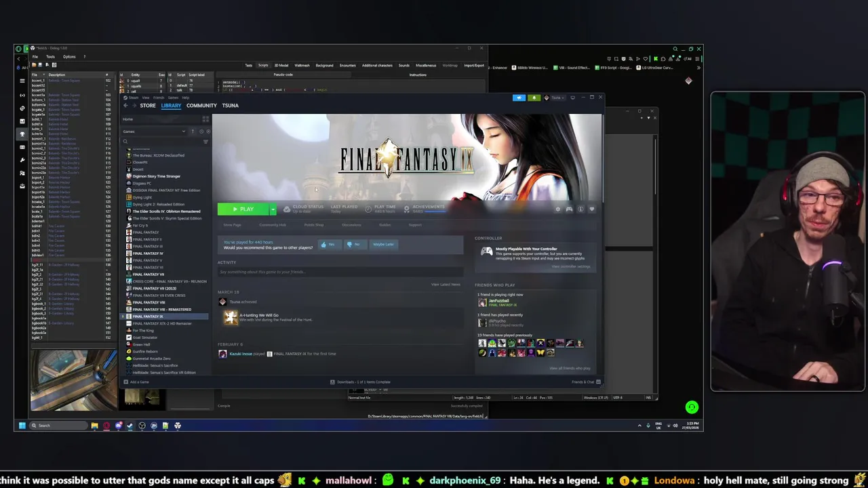Open the 3D Model tab in Deling
This screenshot has width=868, height=488.
point(281,66)
